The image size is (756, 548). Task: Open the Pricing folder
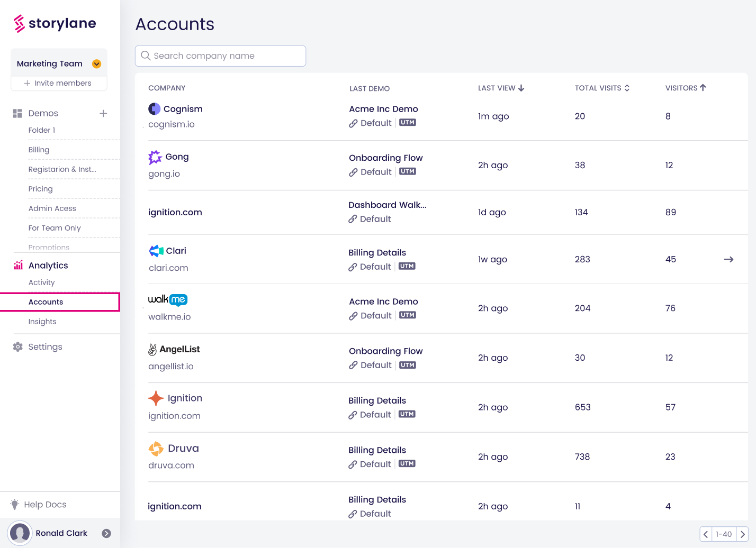40,189
